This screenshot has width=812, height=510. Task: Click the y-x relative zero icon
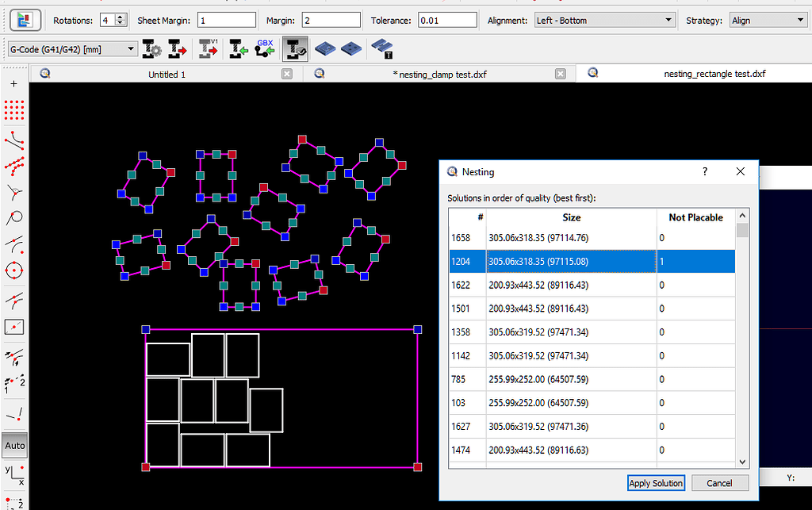tap(14, 474)
